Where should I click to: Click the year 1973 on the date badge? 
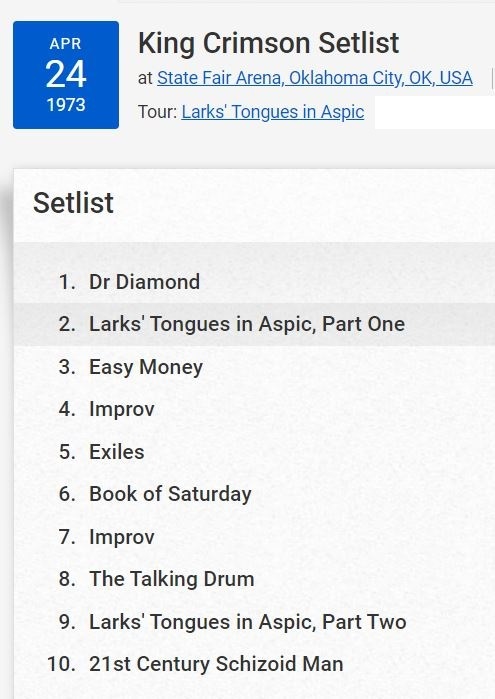click(x=66, y=105)
